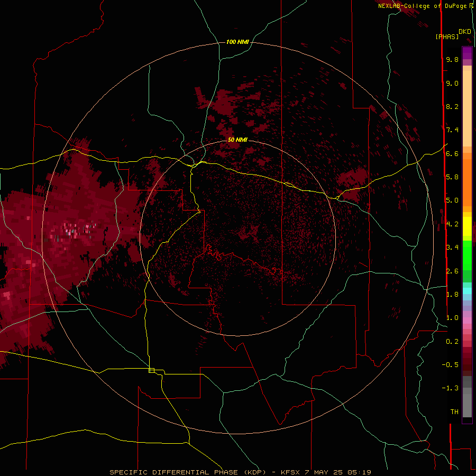This screenshot has height=476, width=476.
Task: Click the 0.2 value on the color scale
Action: (452, 342)
